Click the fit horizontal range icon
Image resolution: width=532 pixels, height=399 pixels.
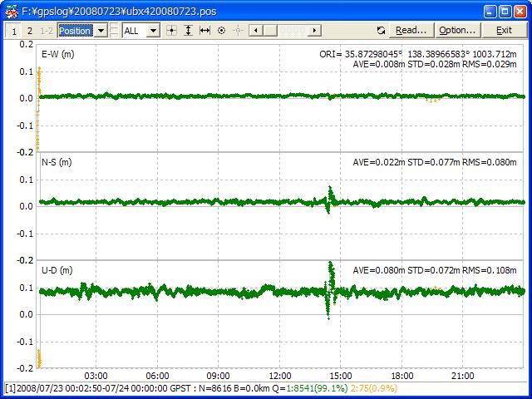pos(204,30)
